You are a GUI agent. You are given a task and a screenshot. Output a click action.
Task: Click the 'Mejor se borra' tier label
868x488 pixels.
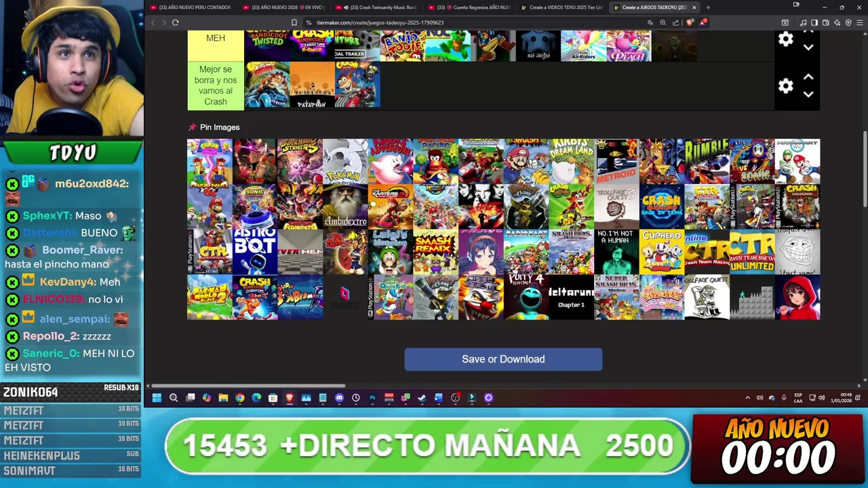point(216,85)
